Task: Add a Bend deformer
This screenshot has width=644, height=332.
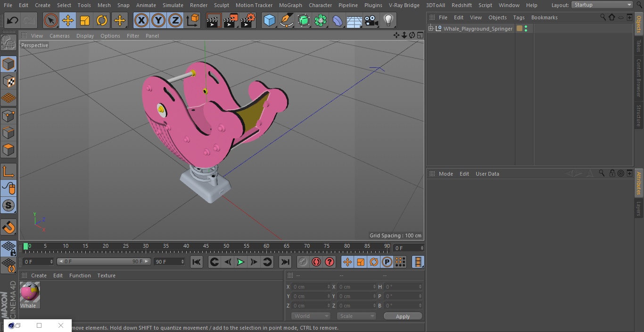Action: point(338,21)
